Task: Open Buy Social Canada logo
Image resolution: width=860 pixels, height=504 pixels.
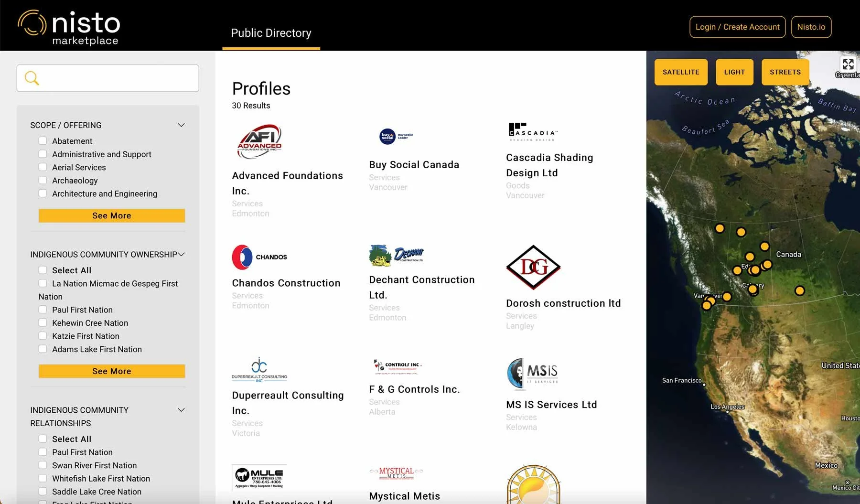Action: 396,136
